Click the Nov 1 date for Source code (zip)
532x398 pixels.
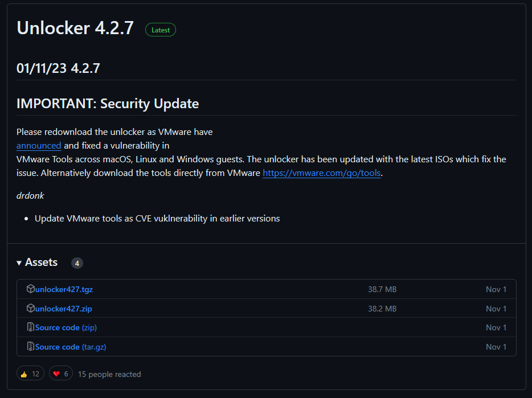pyautogui.click(x=496, y=328)
